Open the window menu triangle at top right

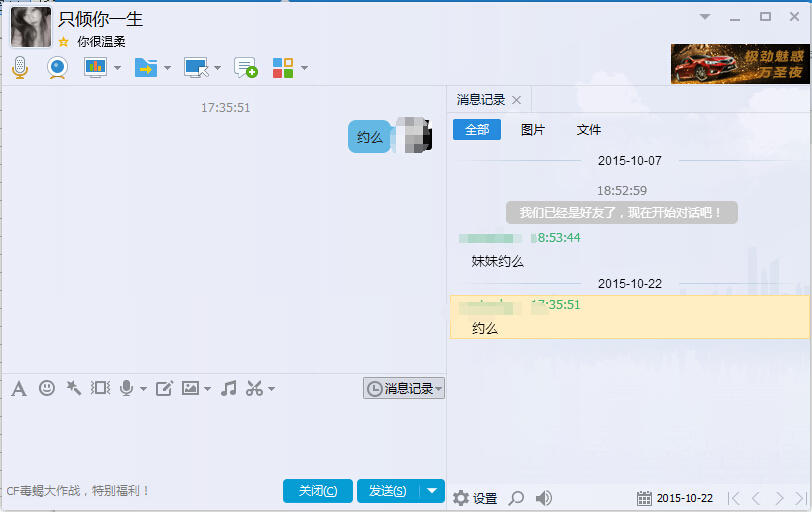point(705,17)
